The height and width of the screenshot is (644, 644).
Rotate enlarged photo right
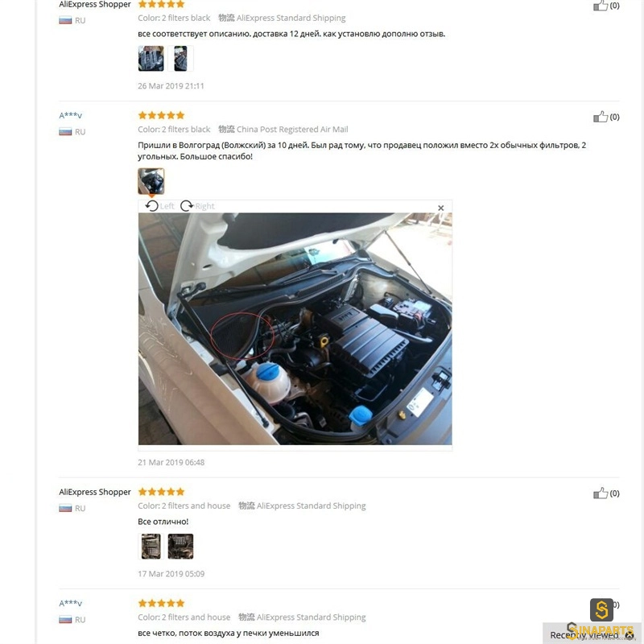pos(197,206)
